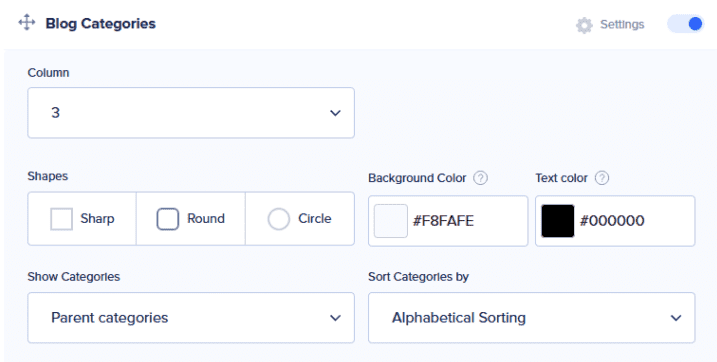717x362 pixels.
Task: Toggle the Blog Categories switch off
Action: pyautogui.click(x=685, y=24)
